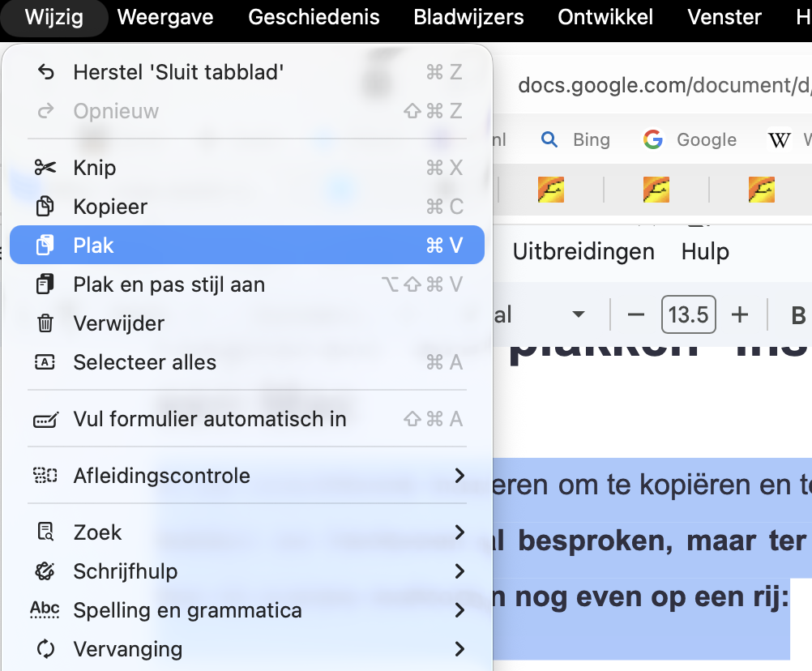Click the Abc spelling en grammatica icon
This screenshot has width=812, height=671.
pyautogui.click(x=46, y=610)
